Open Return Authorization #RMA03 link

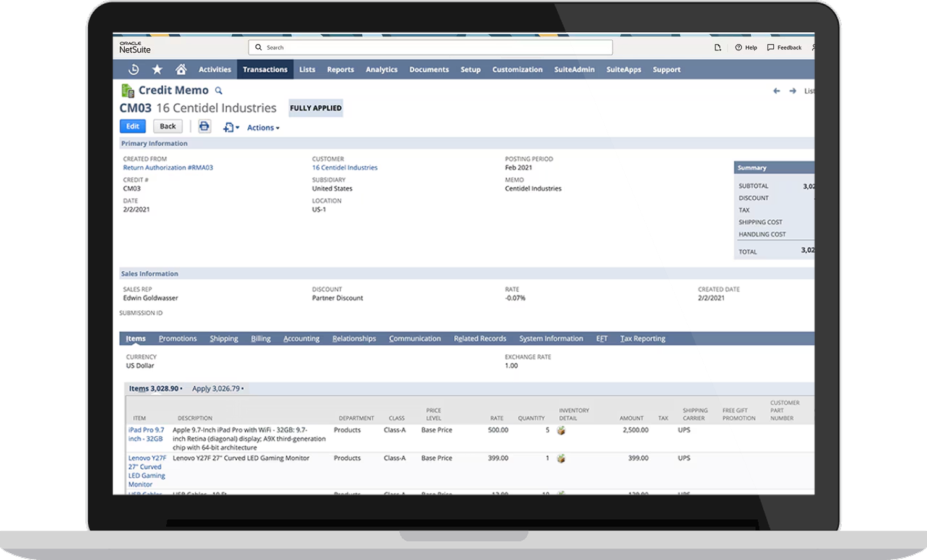click(168, 168)
